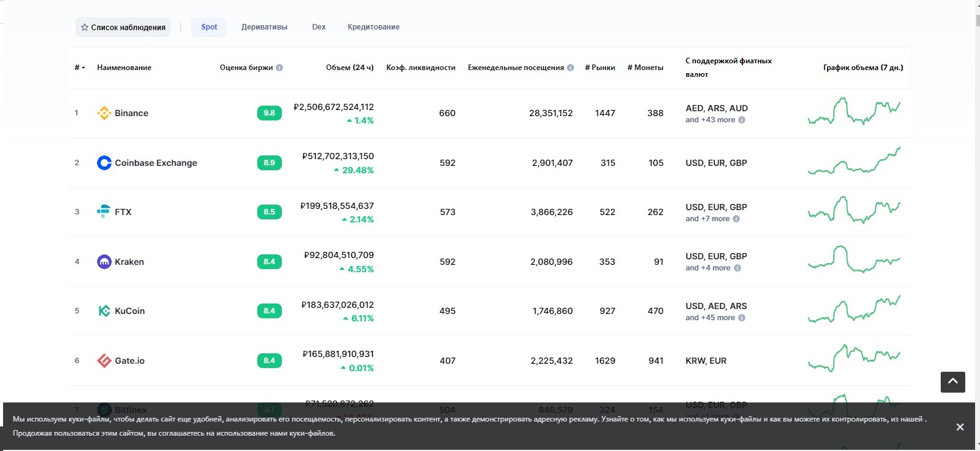Click Coinbase Exchange score badge 8.9
The image size is (980, 451).
pos(270,163)
